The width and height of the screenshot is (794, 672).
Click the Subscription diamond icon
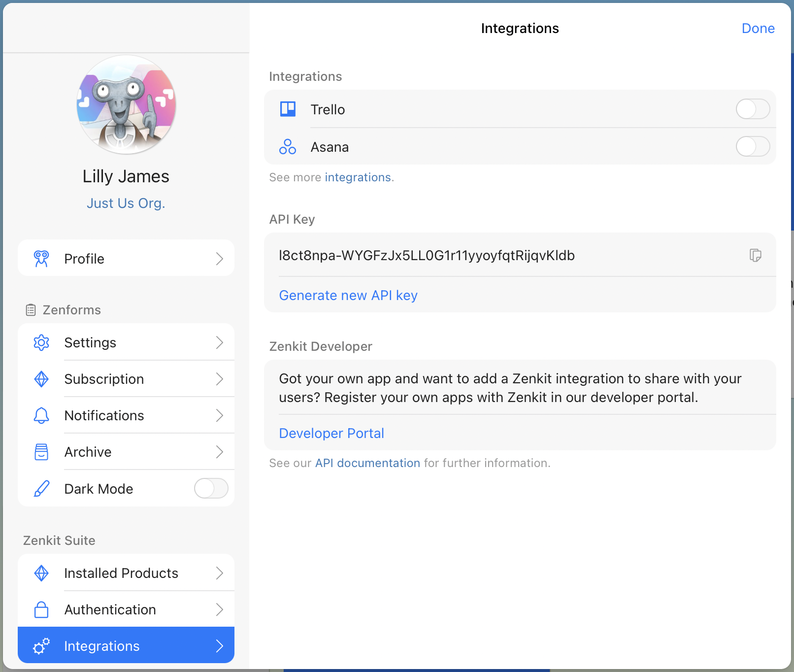tap(41, 379)
